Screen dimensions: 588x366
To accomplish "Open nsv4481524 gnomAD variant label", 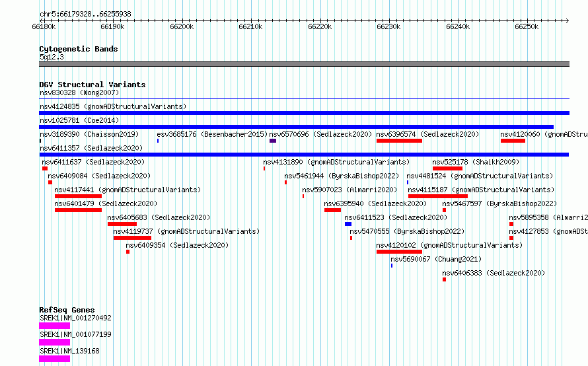I will pyautogui.click(x=480, y=176).
